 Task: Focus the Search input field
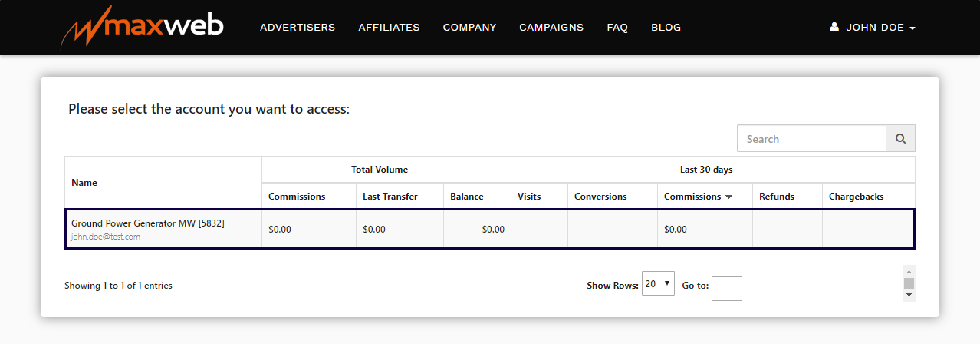(x=811, y=139)
